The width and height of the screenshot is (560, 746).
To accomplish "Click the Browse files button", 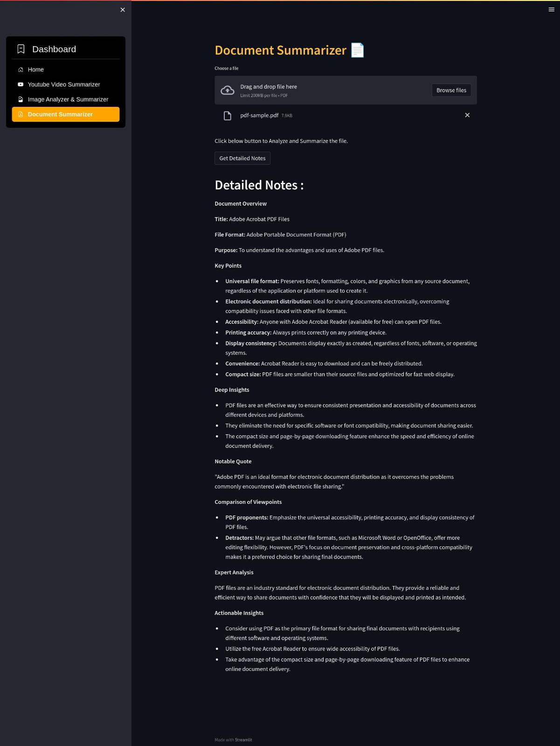I will pos(450,90).
